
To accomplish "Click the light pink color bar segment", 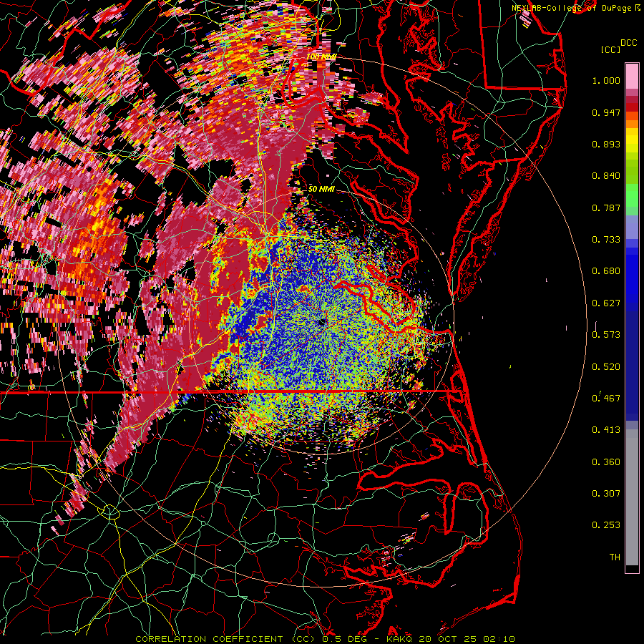I will tap(632, 76).
